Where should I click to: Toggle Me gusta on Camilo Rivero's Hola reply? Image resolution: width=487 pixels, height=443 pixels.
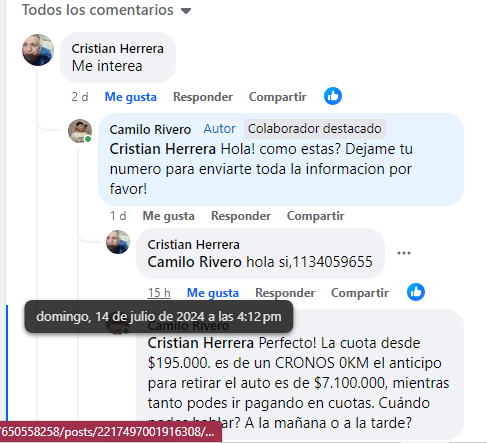coord(168,216)
